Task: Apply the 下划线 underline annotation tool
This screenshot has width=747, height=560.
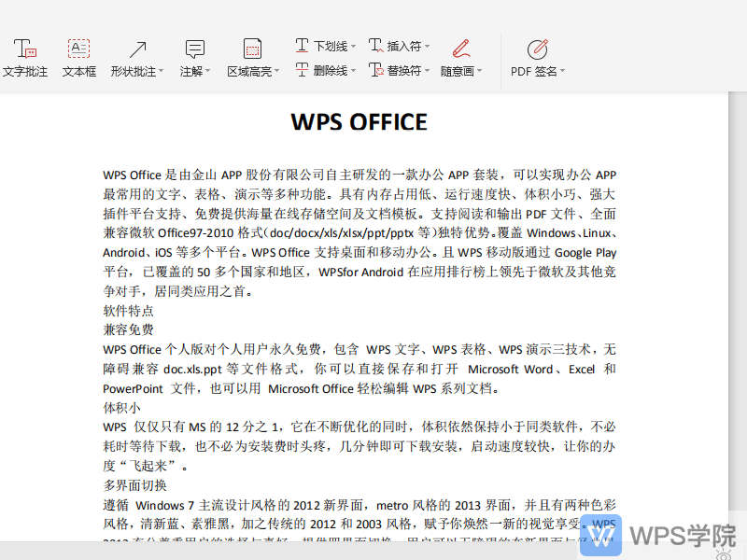Action: [x=324, y=45]
